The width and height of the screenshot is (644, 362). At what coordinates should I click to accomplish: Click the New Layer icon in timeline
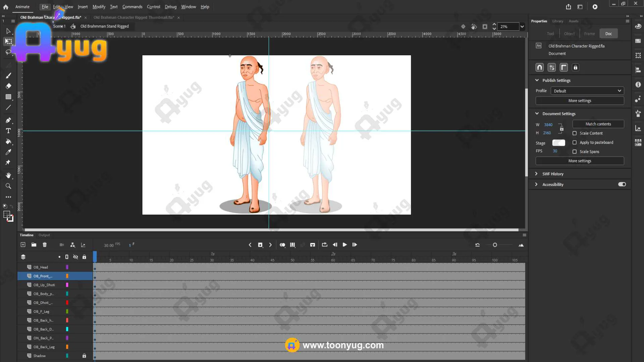coord(23,245)
